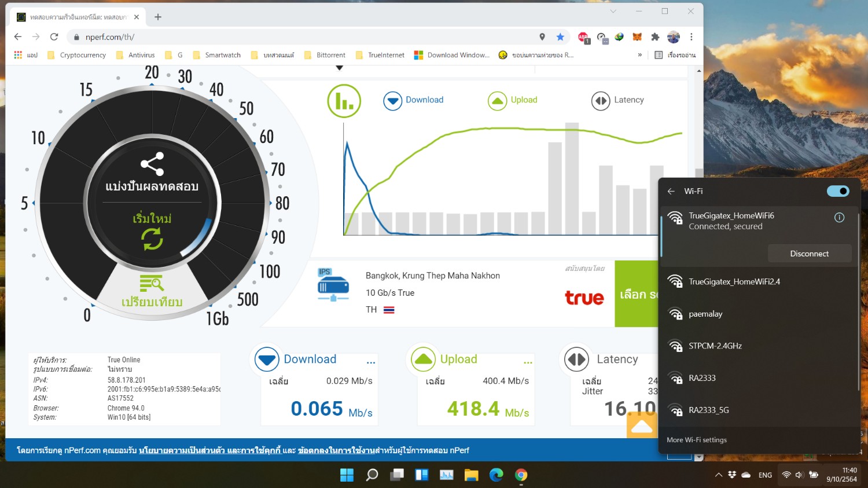Click the green select server button

click(x=637, y=294)
